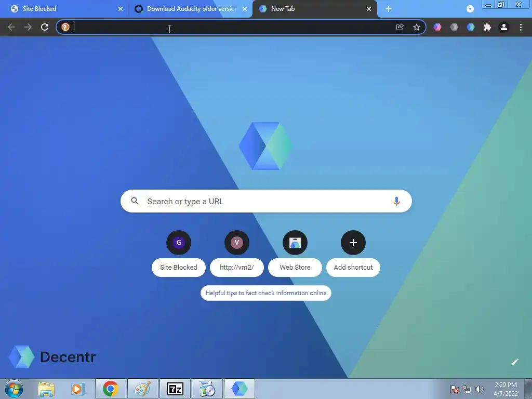Screen dimensions: 532x399
Task: Start voice search with microphone icon
Action: tap(396, 201)
